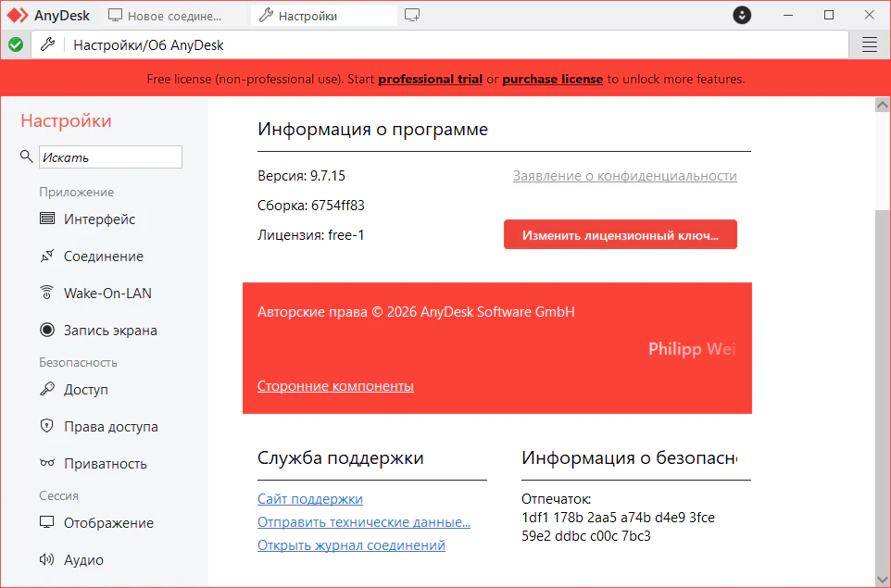The image size is (891, 588).
Task: Click the Интерфейс list icon
Action: click(x=47, y=219)
